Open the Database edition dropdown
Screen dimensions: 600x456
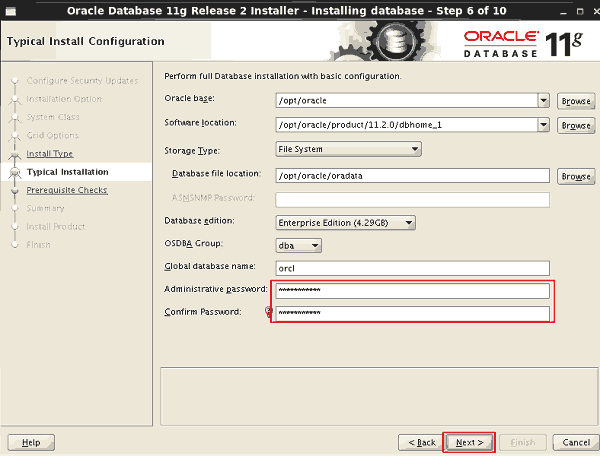point(345,223)
